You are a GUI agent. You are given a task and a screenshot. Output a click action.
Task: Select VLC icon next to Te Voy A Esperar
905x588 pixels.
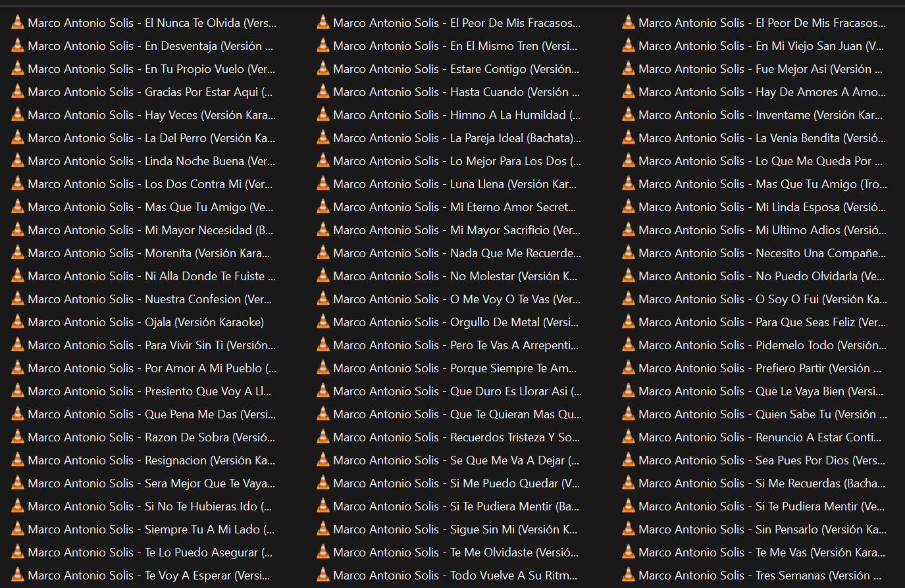(18, 575)
